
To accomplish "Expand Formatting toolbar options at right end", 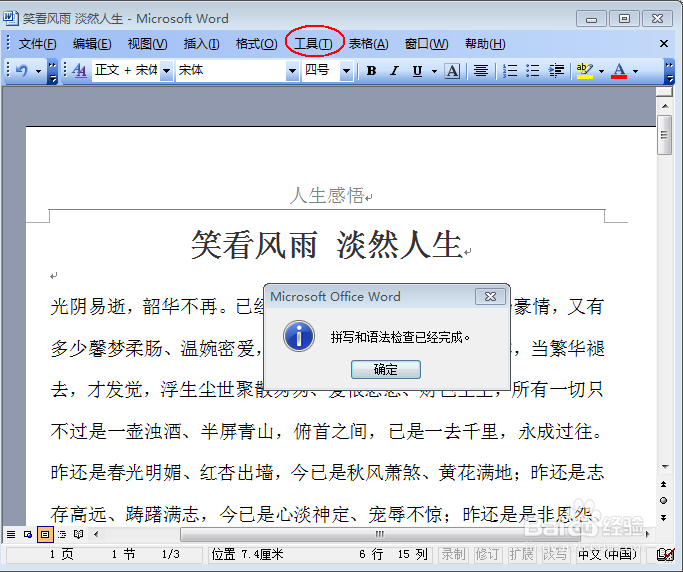I will point(669,71).
